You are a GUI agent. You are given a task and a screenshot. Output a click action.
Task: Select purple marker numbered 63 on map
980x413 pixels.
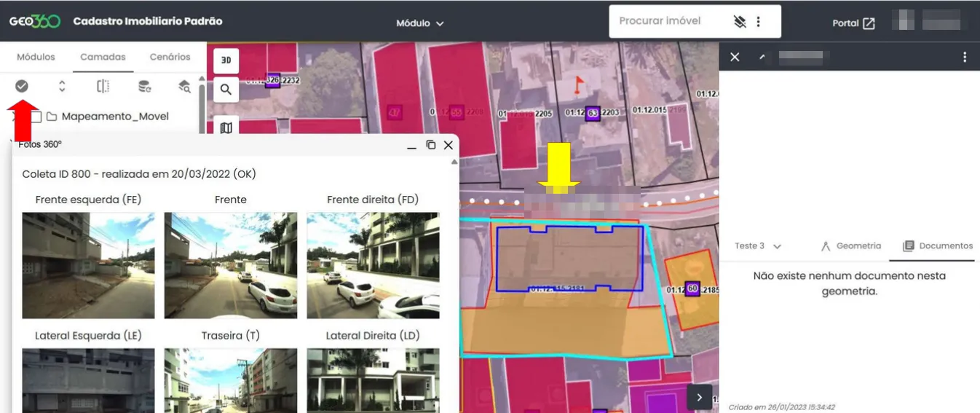pyautogui.click(x=593, y=113)
